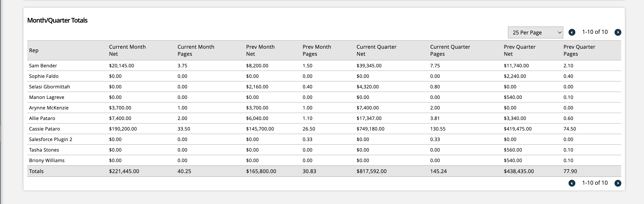Select Sam Bender's row in the table
This screenshot has height=204, width=644.
coord(43,66)
